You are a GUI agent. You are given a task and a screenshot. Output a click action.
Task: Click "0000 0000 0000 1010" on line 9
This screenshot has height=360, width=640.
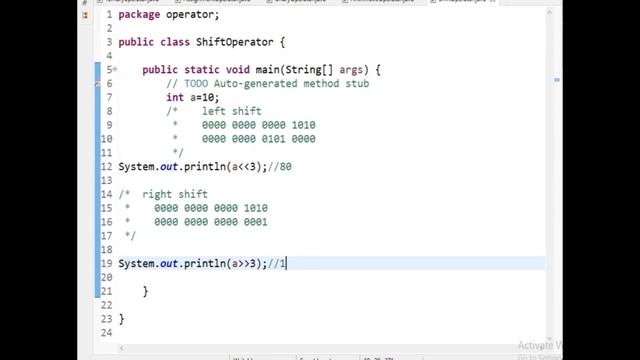pyautogui.click(x=258, y=125)
